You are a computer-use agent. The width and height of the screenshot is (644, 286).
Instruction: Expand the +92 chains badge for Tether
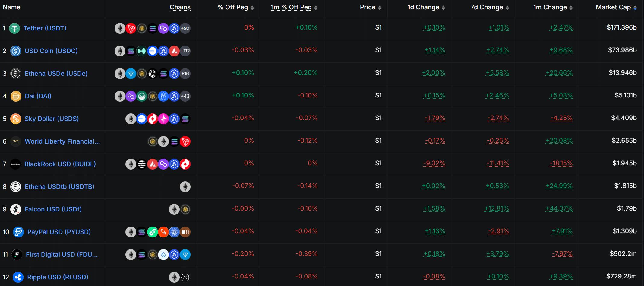coord(185,28)
